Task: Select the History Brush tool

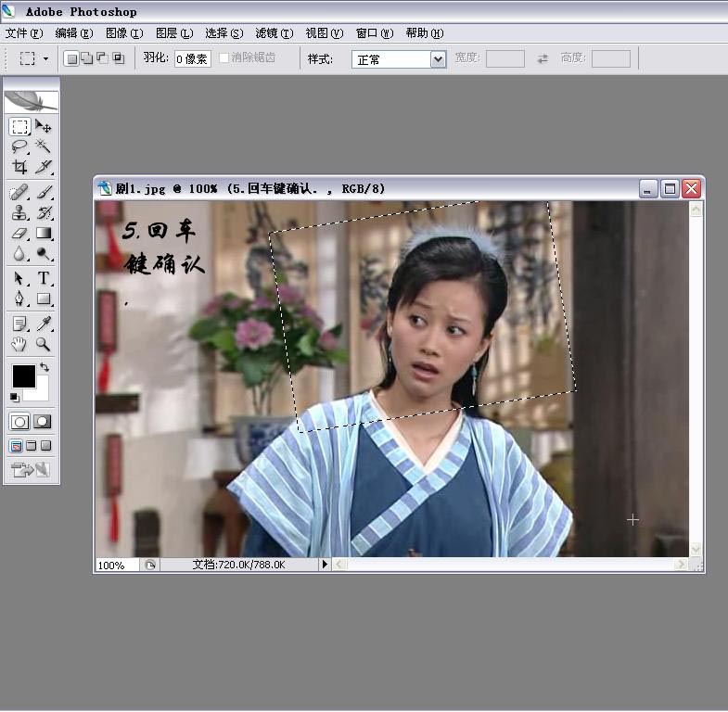Action: pyautogui.click(x=44, y=212)
